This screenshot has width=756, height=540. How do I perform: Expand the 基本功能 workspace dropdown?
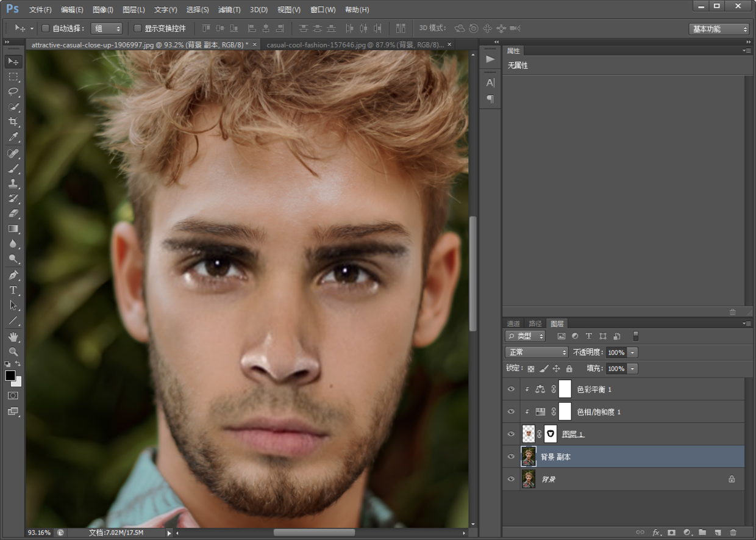click(719, 29)
